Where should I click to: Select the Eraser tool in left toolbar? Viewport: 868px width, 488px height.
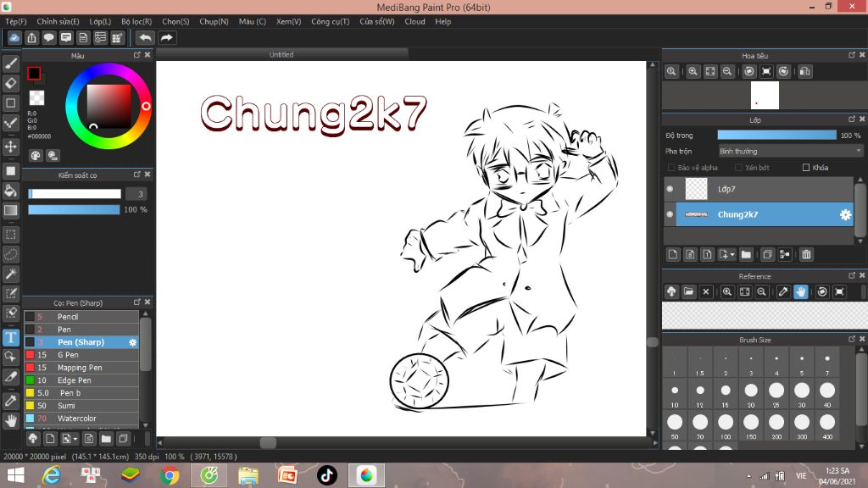pos(11,83)
